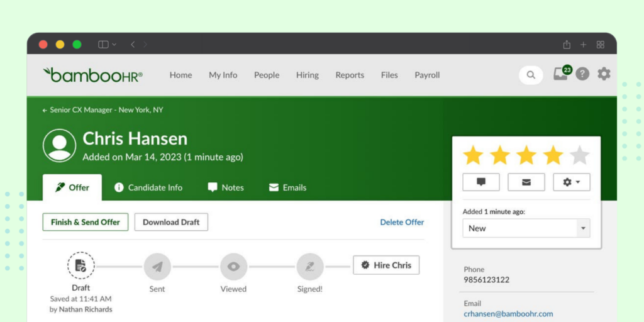Screen dimensions: 644x322
Task: Click Chris Hansen's profile avatar
Action: (x=59, y=145)
